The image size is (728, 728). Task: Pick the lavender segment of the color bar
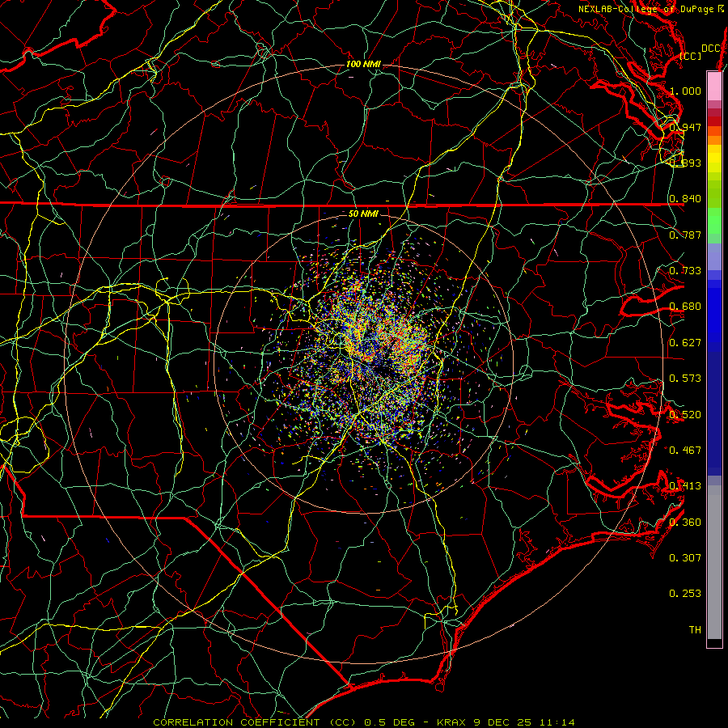[x=714, y=257]
